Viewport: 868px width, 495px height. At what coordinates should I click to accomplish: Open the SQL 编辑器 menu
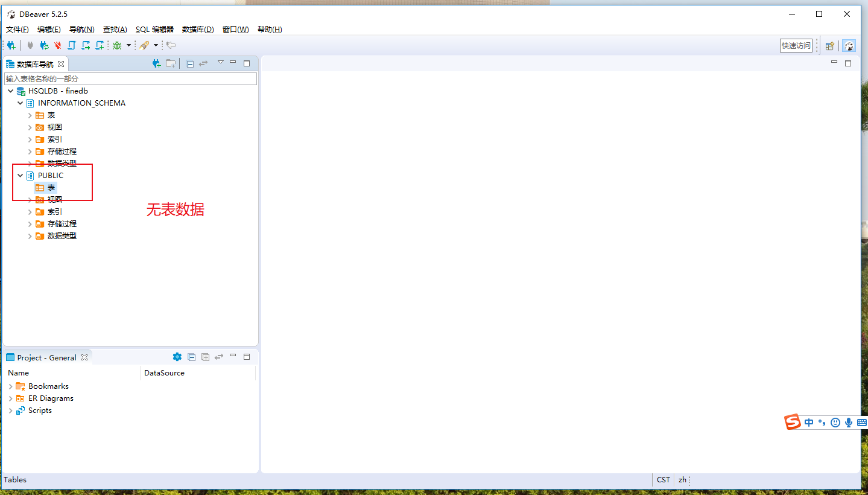(x=154, y=30)
